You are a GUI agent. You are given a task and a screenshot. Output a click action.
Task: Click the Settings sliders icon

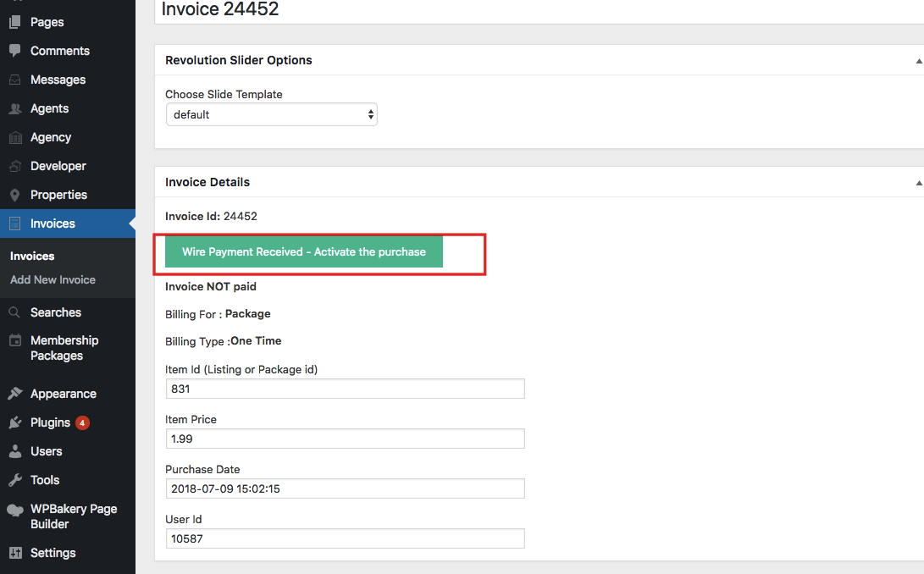(15, 553)
